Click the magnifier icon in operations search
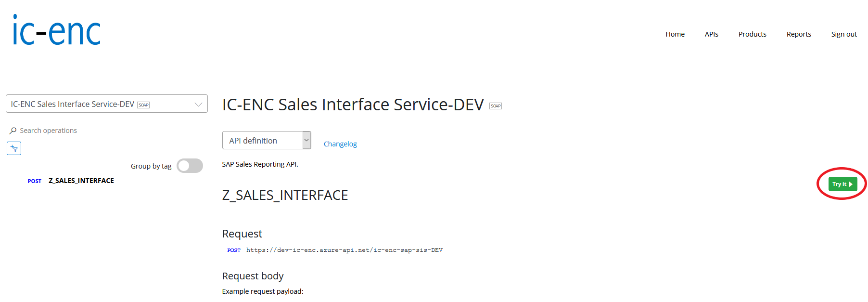This screenshot has width=868, height=302. (x=13, y=131)
